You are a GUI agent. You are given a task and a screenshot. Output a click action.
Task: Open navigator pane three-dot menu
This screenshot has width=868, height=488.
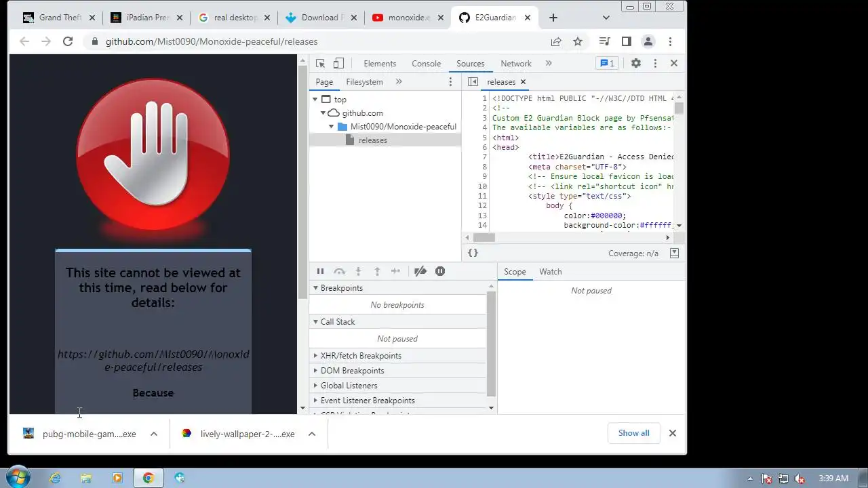(x=450, y=82)
